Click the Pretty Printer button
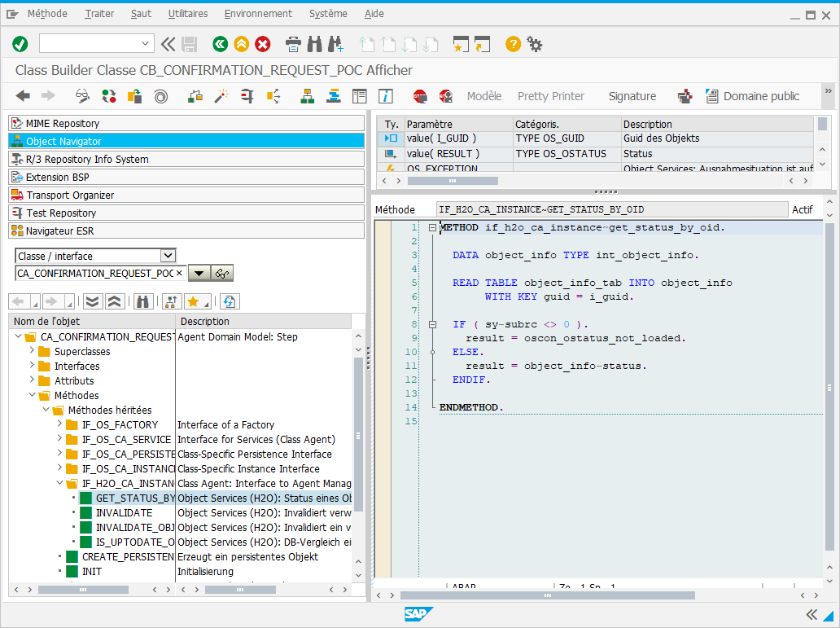This screenshot has height=628, width=840. click(551, 96)
